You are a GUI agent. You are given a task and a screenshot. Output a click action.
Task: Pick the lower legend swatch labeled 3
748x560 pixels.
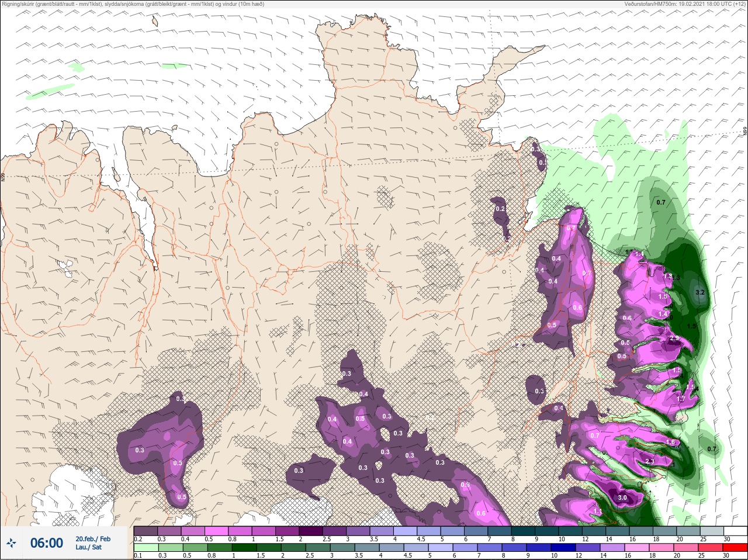point(342,548)
